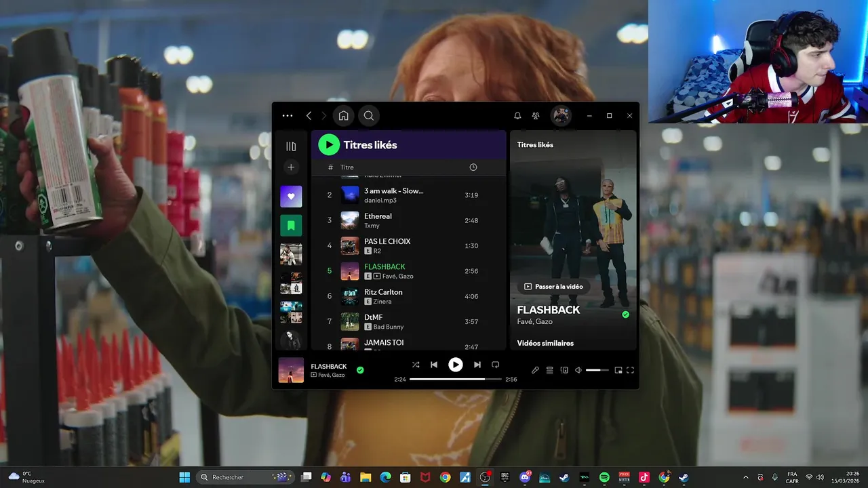This screenshot has width=868, height=488.
Task: Select the Ritz Carlton track
Action: pyautogui.click(x=409, y=296)
